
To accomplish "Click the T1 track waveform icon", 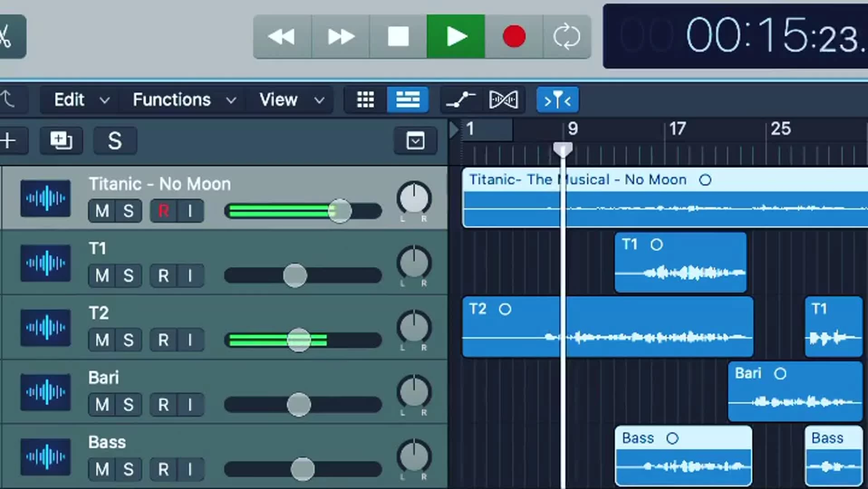I will coord(45,263).
